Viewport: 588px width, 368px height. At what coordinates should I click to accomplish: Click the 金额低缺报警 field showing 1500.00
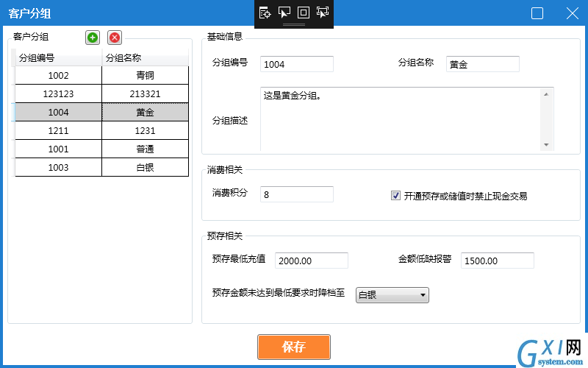pyautogui.click(x=498, y=261)
